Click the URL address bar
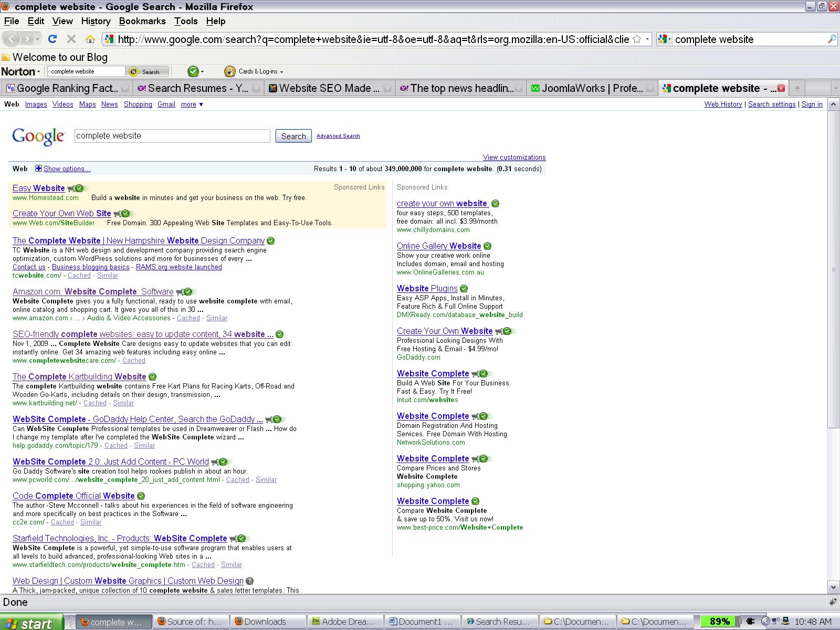 (373, 39)
